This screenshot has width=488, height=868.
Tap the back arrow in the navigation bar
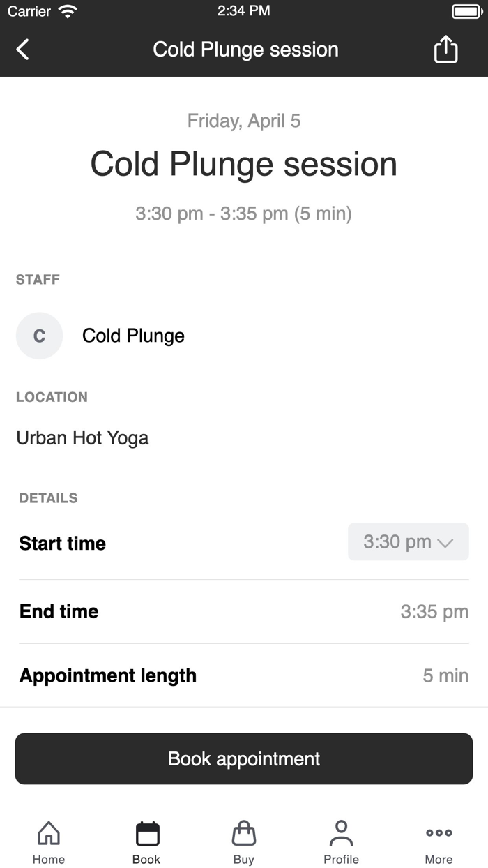[22, 49]
